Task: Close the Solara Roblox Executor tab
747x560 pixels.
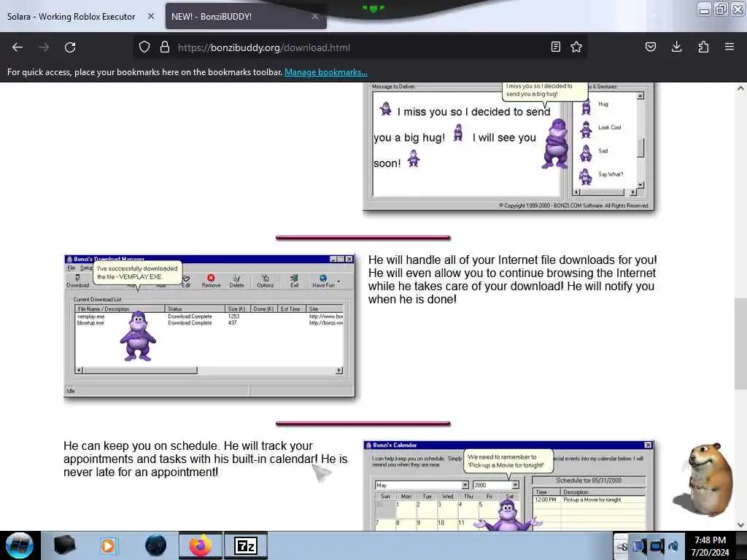Action: tap(151, 16)
